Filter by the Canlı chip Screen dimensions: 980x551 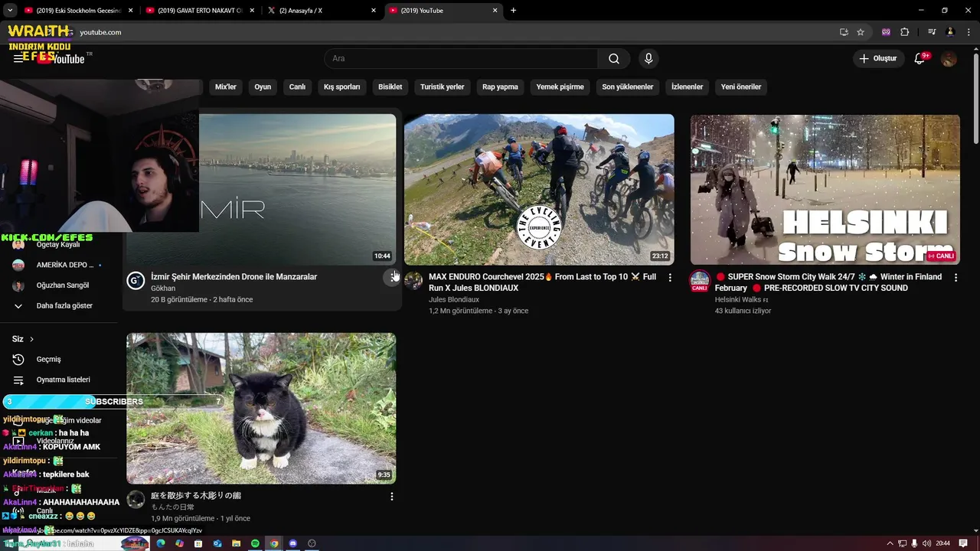point(297,87)
